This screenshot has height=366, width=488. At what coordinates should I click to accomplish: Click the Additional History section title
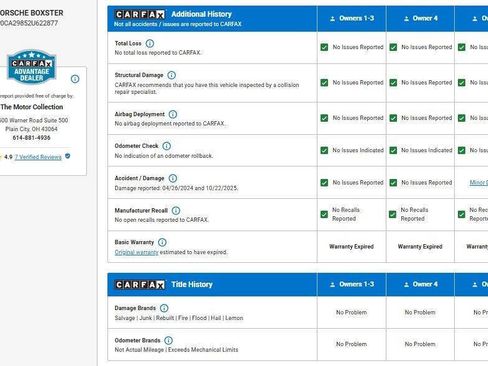(x=201, y=14)
